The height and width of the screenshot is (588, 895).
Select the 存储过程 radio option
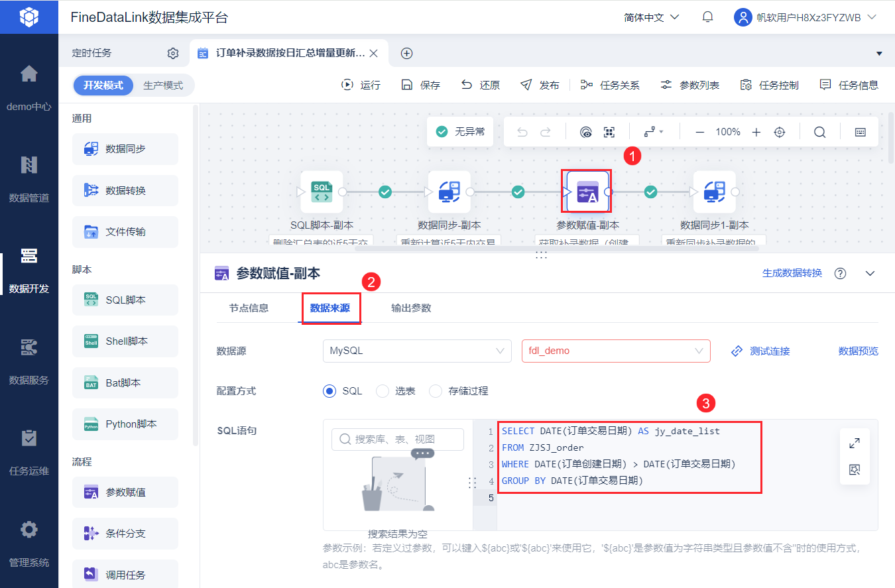[436, 391]
